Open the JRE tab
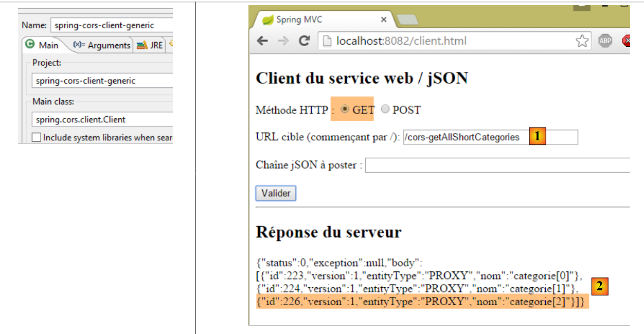Image resolution: width=644 pixels, height=334 pixels. [x=150, y=45]
